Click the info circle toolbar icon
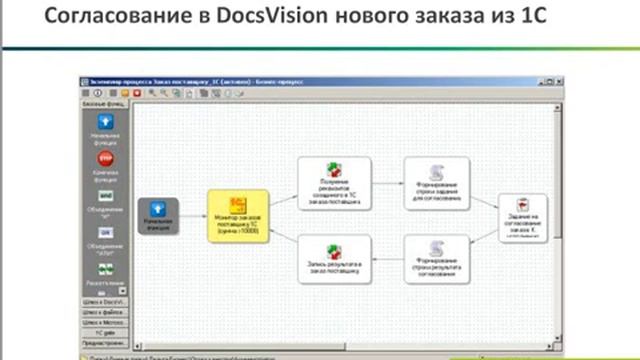The height and width of the screenshot is (360, 640). tap(98, 93)
